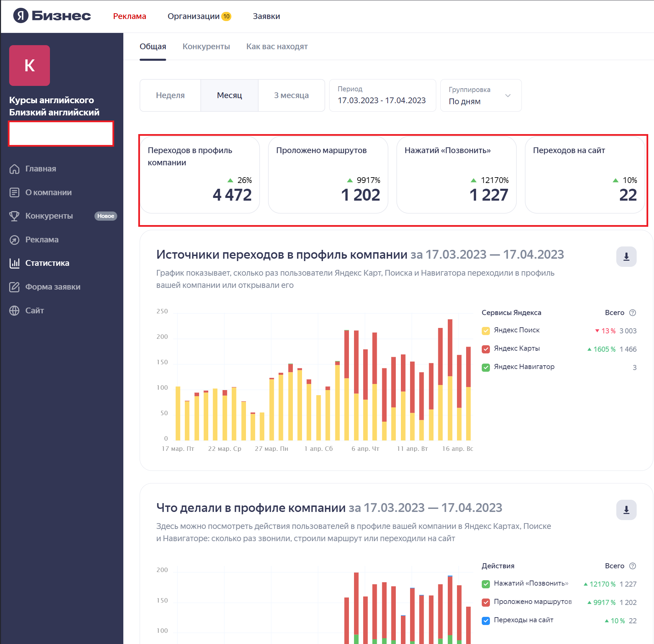Viewport: 654px width, 644px height.
Task: Click the О компании sidebar icon
Action: 14,192
